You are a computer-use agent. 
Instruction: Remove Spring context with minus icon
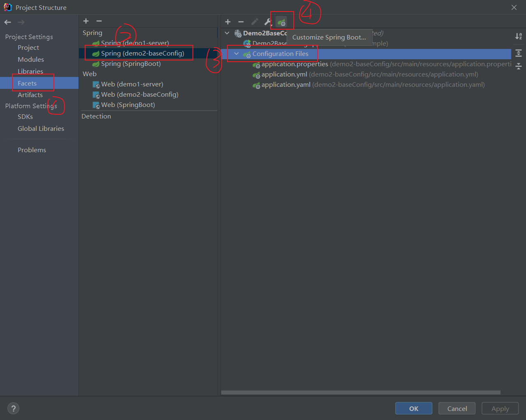[x=241, y=22]
